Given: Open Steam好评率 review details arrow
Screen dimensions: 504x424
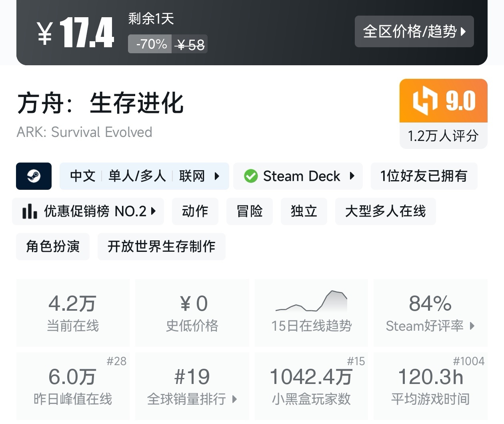Looking at the screenshot, I should click(x=472, y=326).
